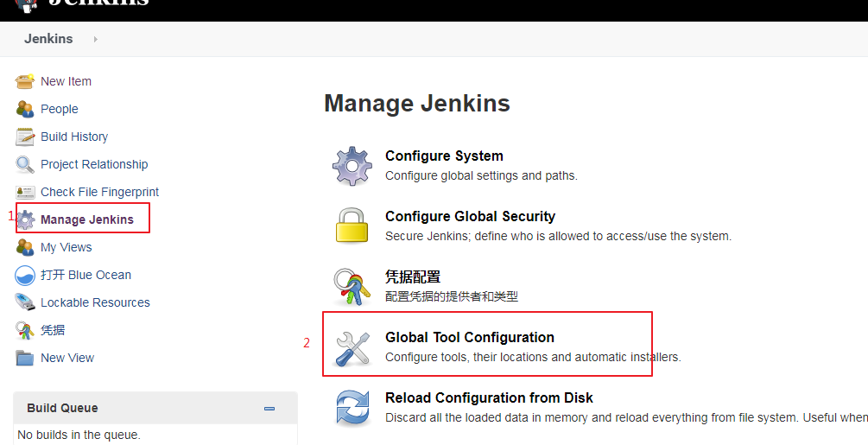Click the Configure System gear icon
Image resolution: width=868 pixels, height=445 pixels.
[352, 166]
